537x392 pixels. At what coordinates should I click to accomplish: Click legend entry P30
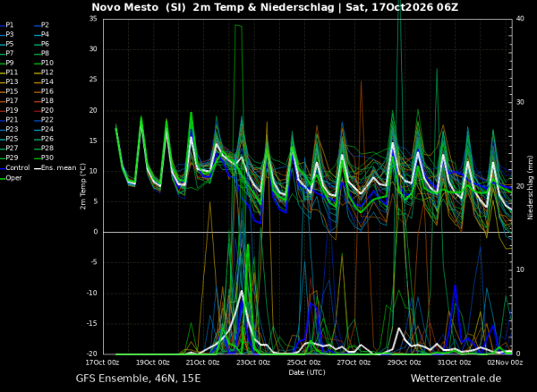pyautogui.click(x=44, y=158)
